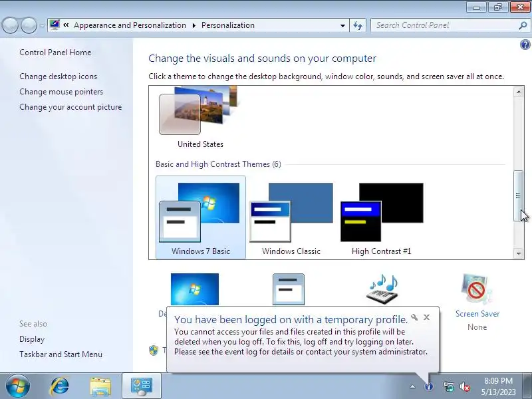
Task: Click the info notification tray icon
Action: point(429,386)
